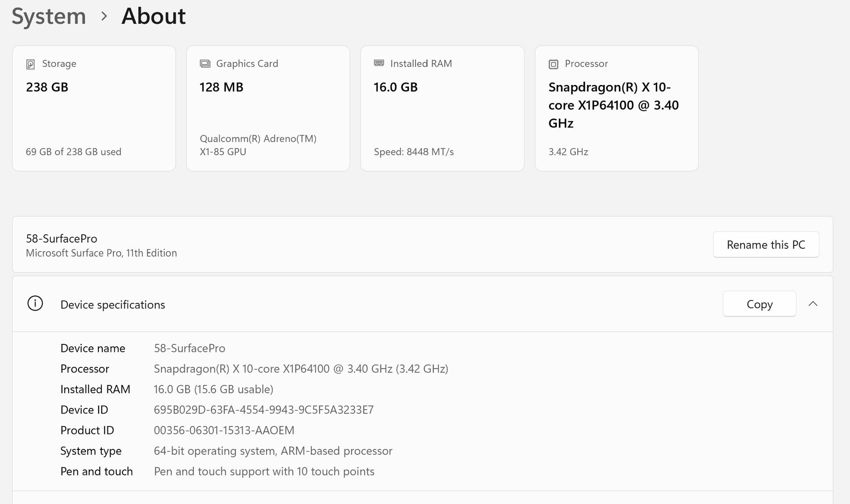This screenshot has height=504, width=850.
Task: Open the Storage card showing 238 GB
Action: pos(94,108)
